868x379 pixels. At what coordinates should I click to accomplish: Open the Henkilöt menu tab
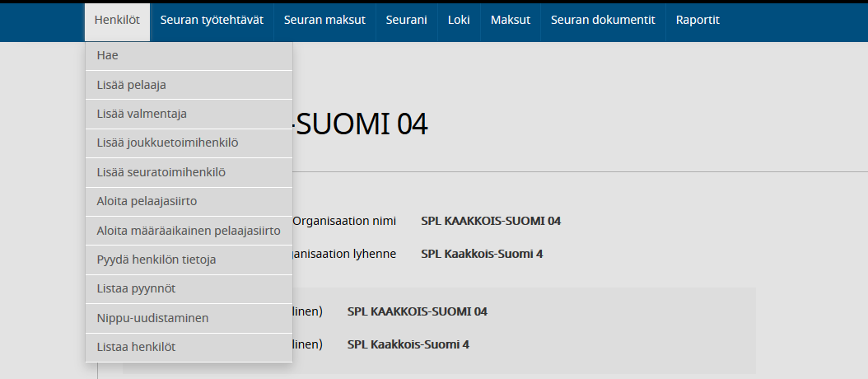117,21
